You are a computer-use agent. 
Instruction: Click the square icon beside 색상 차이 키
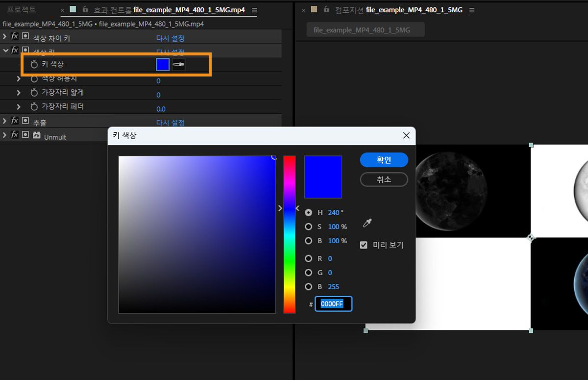coord(25,36)
